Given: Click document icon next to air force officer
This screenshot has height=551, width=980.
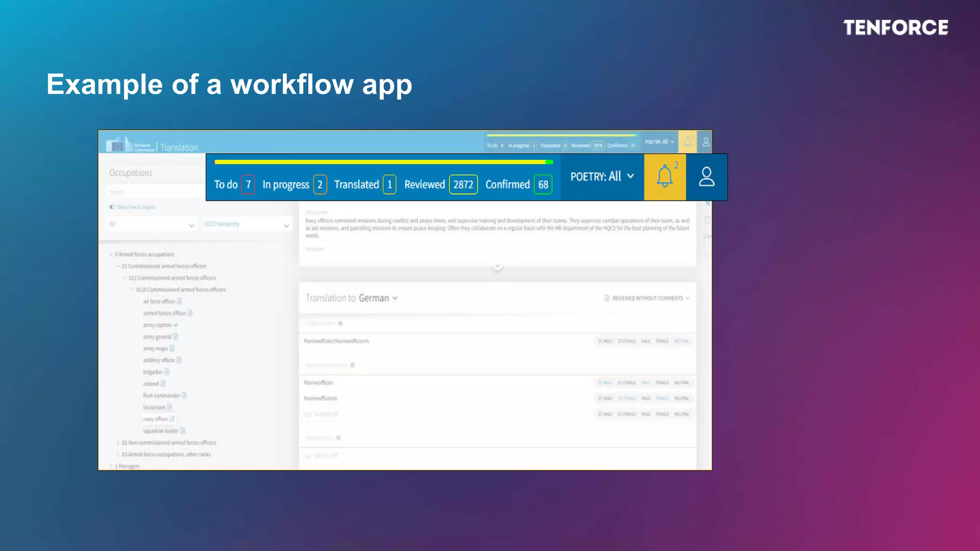Looking at the screenshot, I should tap(179, 301).
